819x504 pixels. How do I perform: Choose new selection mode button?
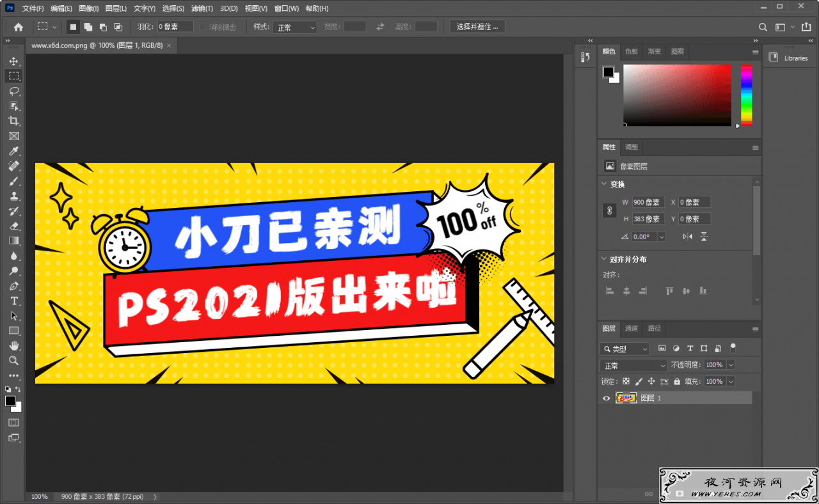point(73,27)
